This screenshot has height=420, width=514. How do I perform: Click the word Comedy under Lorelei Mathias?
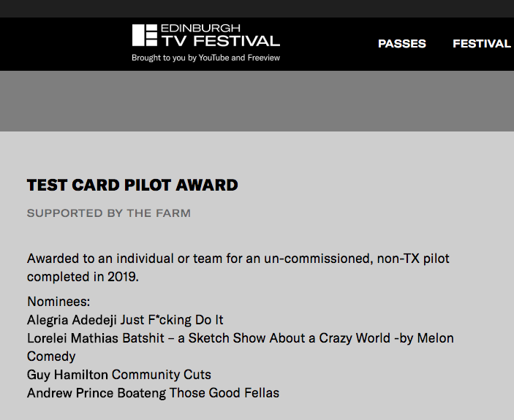[x=51, y=356]
